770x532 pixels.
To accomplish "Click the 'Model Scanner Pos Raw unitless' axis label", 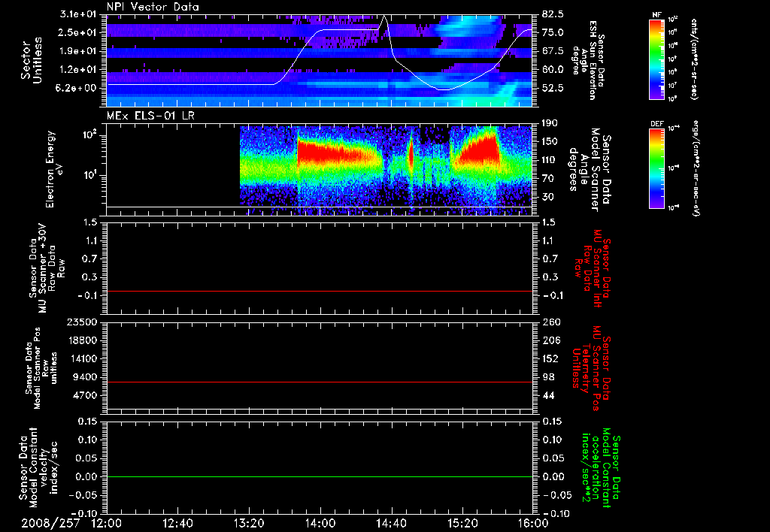I will [x=41, y=368].
